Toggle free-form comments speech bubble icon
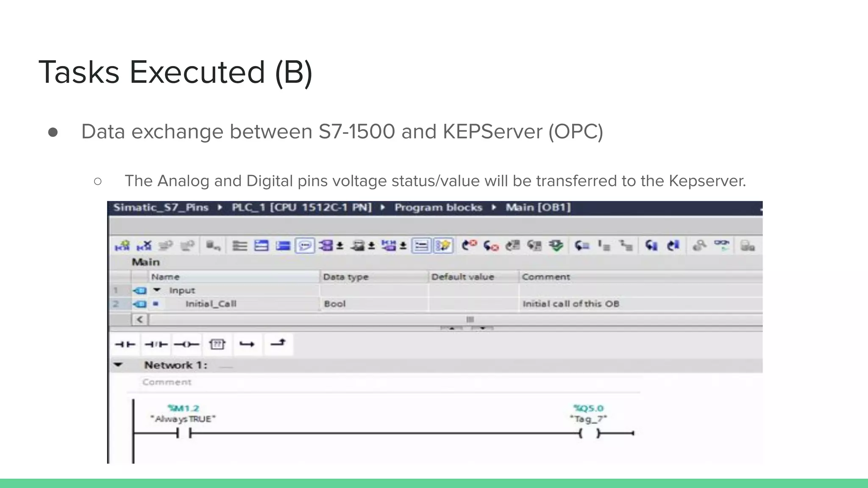Viewport: 868px width, 488px height. (x=305, y=246)
